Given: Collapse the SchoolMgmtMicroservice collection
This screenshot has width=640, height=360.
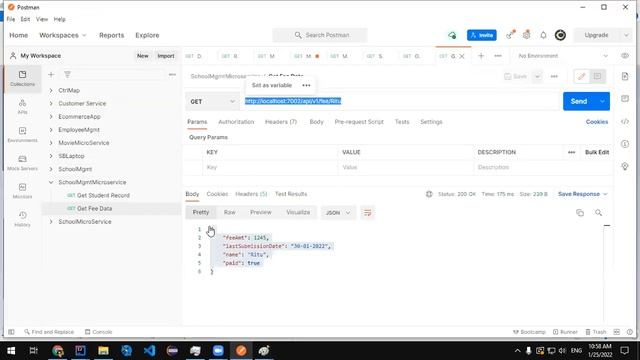Looking at the screenshot, I should pyautogui.click(x=51, y=182).
